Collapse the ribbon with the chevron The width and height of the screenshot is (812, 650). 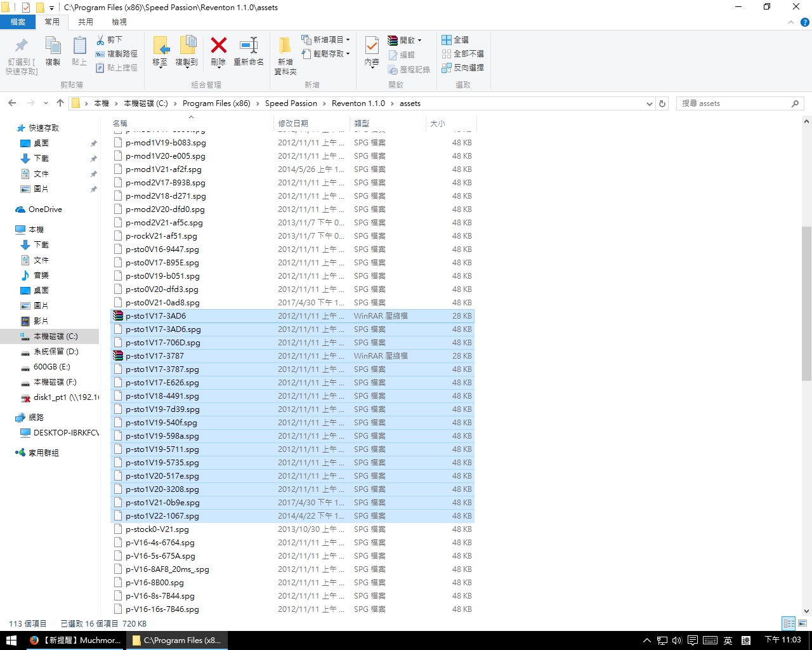tap(791, 22)
